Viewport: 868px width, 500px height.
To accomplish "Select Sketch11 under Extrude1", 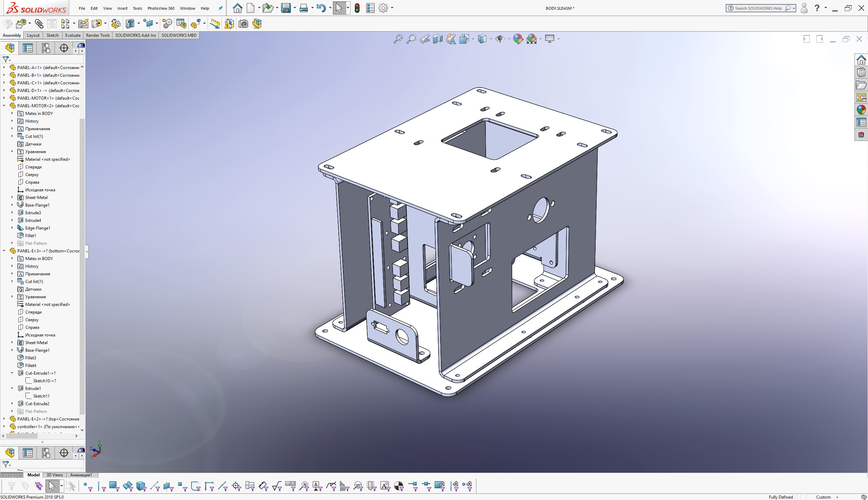I will 41,396.
